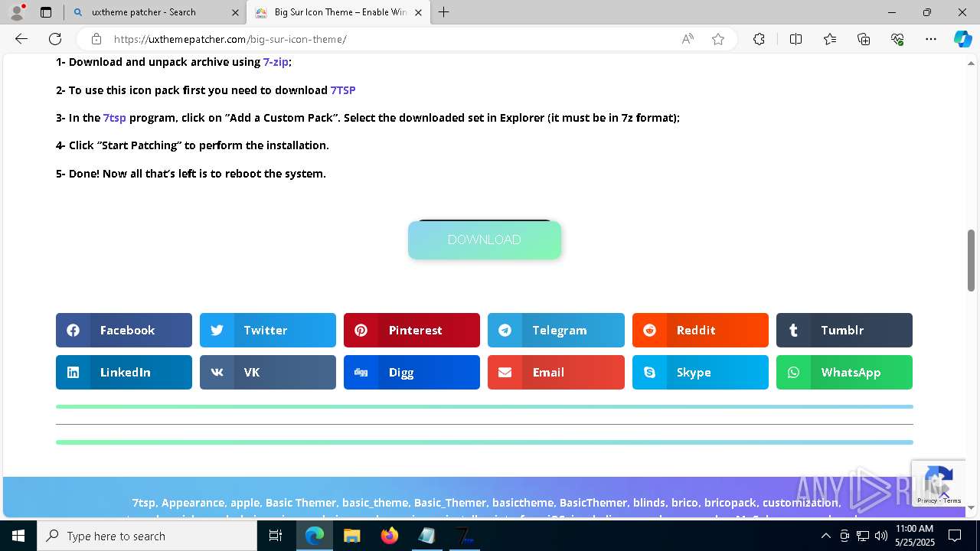Open the 7TSP app on the taskbar

465,536
